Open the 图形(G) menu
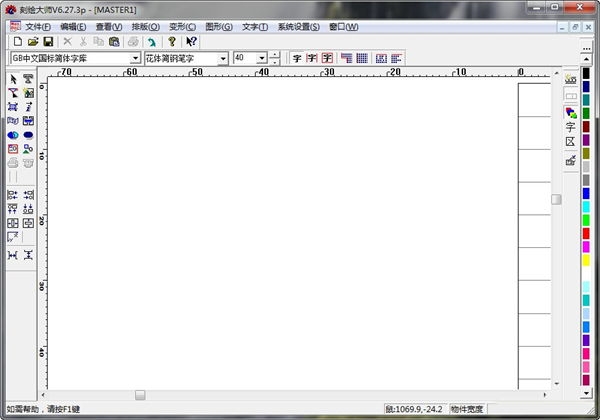Viewport: 600px width, 420px height. tap(218, 26)
